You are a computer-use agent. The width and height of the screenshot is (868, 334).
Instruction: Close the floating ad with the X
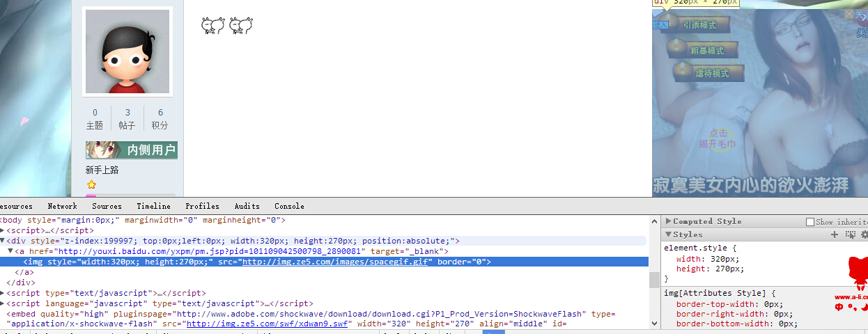[848, 13]
